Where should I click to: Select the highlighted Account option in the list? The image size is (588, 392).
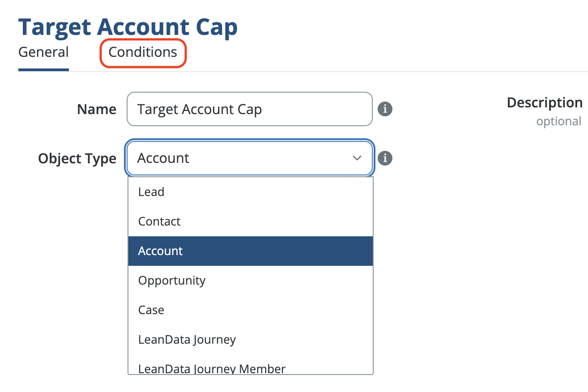(x=160, y=251)
